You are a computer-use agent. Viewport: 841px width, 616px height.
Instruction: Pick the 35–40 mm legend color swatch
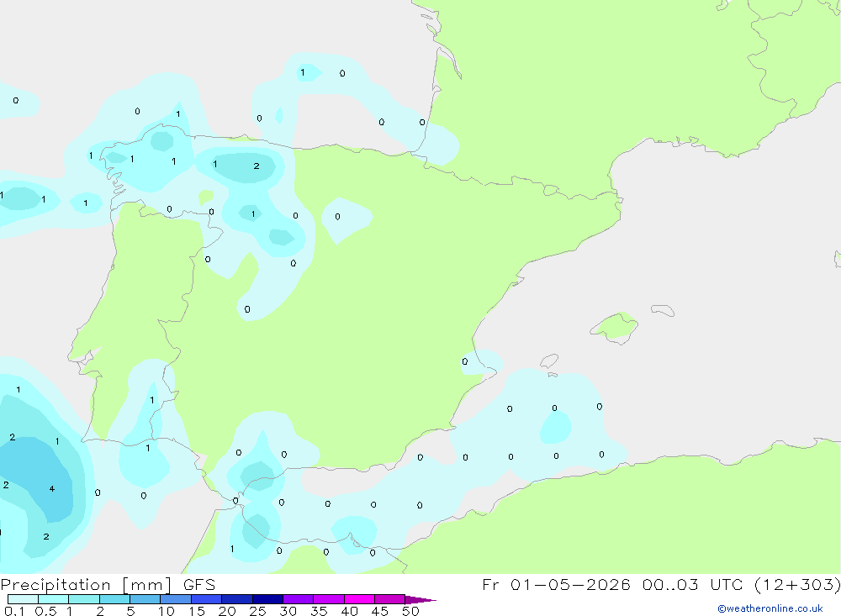point(329,599)
